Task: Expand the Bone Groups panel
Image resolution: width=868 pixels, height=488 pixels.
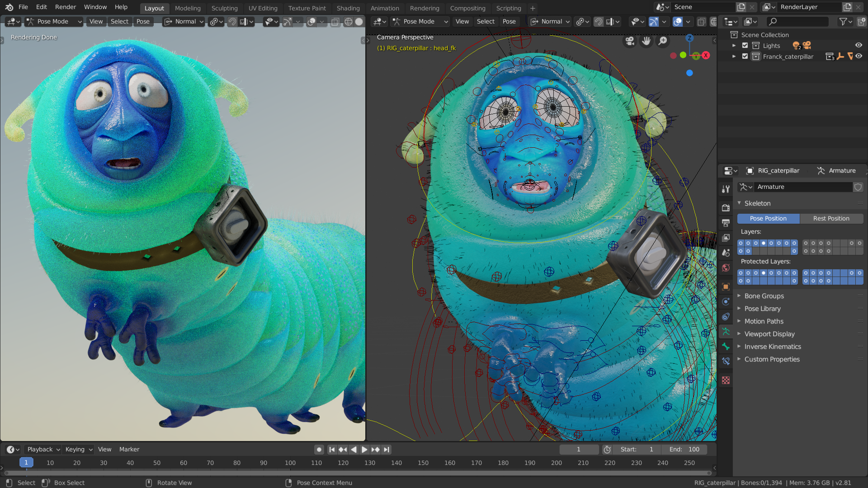Action: point(764,296)
